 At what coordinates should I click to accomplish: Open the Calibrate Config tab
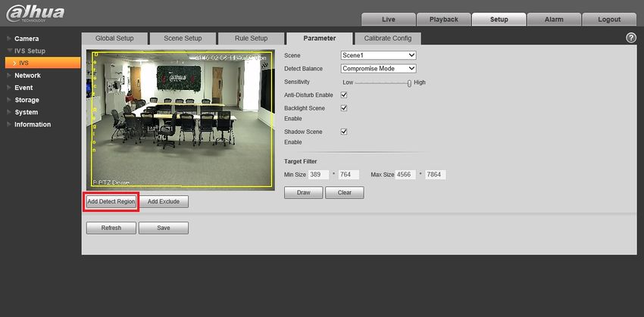coord(388,39)
